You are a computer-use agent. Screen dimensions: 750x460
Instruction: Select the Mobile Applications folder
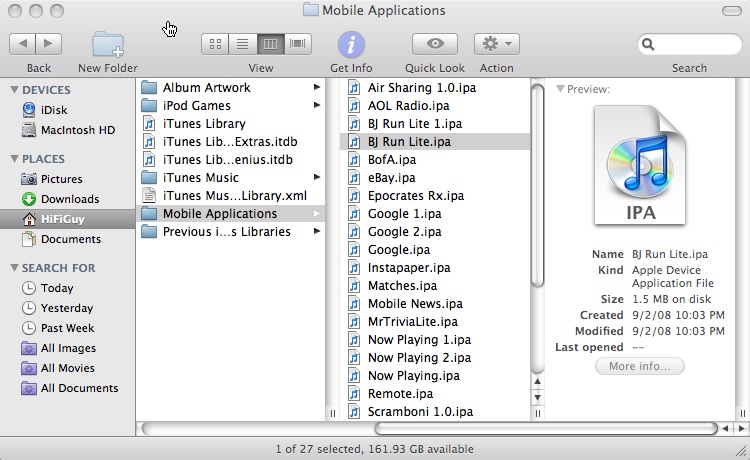(x=231, y=214)
